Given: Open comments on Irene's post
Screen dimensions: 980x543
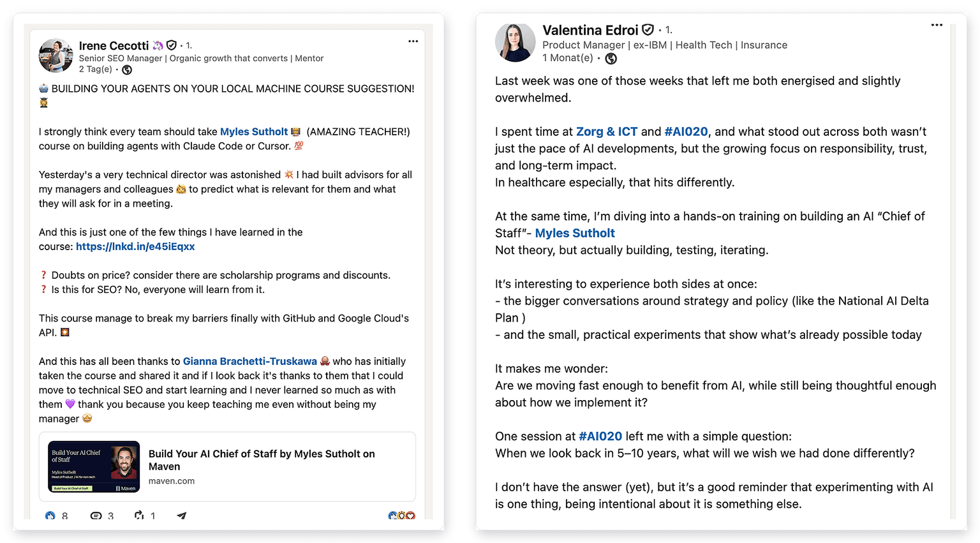Looking at the screenshot, I should (x=96, y=516).
